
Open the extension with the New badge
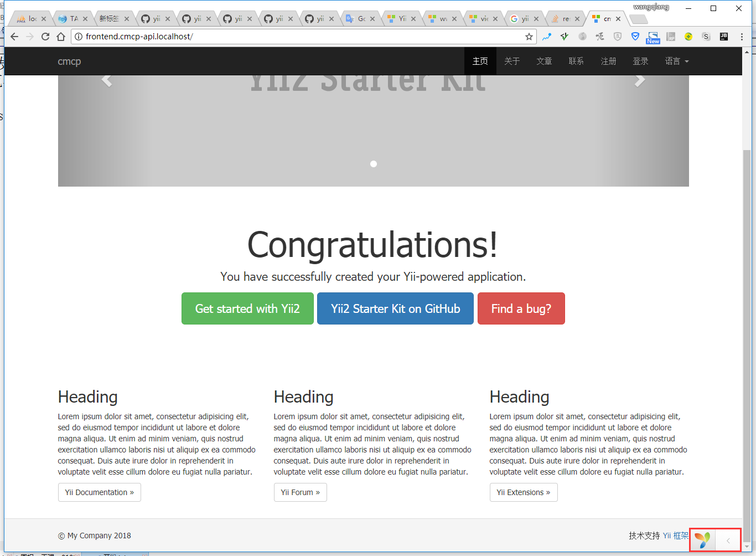point(653,37)
